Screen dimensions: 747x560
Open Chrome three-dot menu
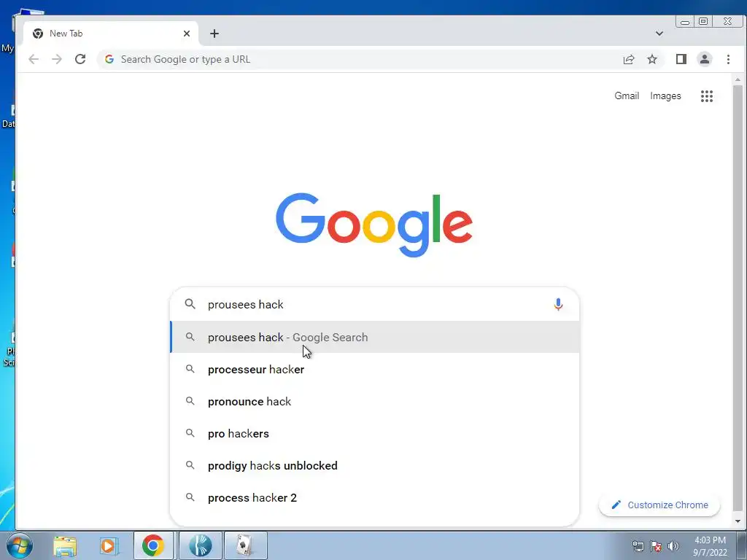tap(729, 59)
